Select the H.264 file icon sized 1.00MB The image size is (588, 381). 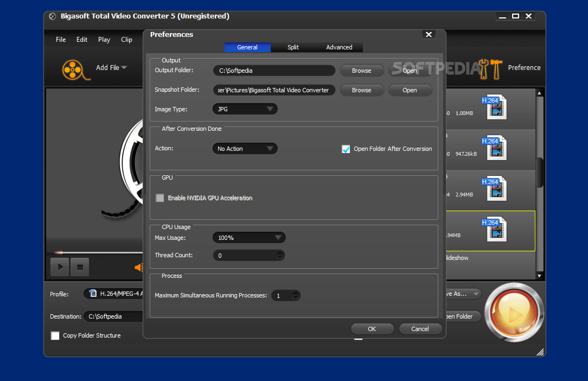[495, 107]
